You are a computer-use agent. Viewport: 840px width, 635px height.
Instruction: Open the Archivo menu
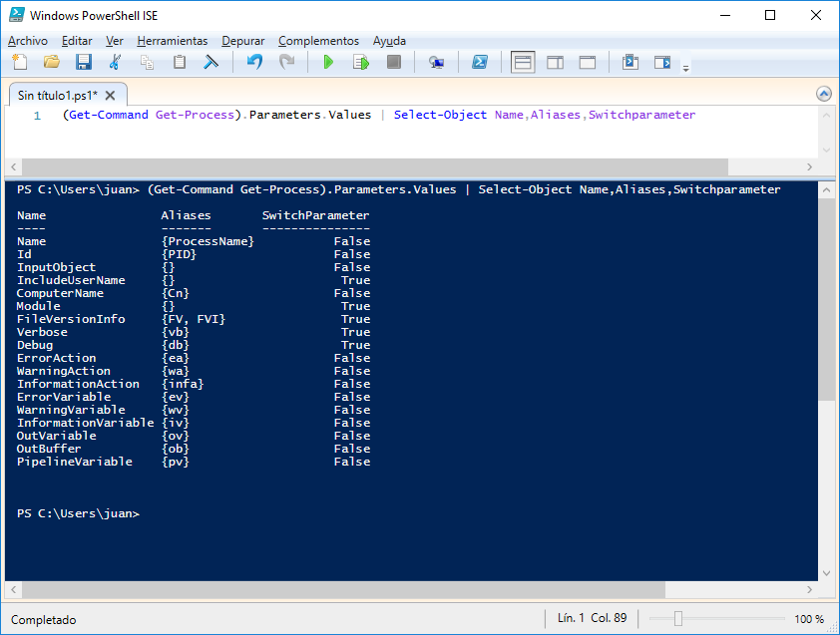[28, 41]
